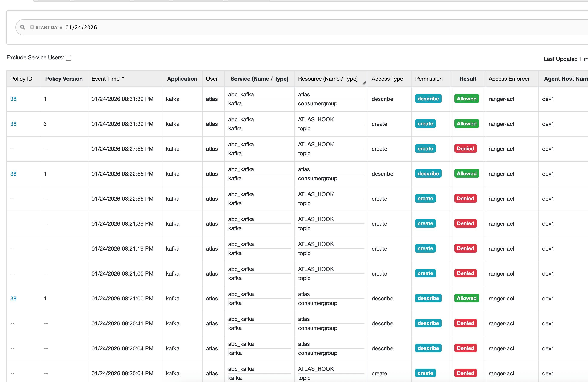The height and width of the screenshot is (382, 588).
Task: Click the 01/24/2026 start date value
Action: pos(81,28)
